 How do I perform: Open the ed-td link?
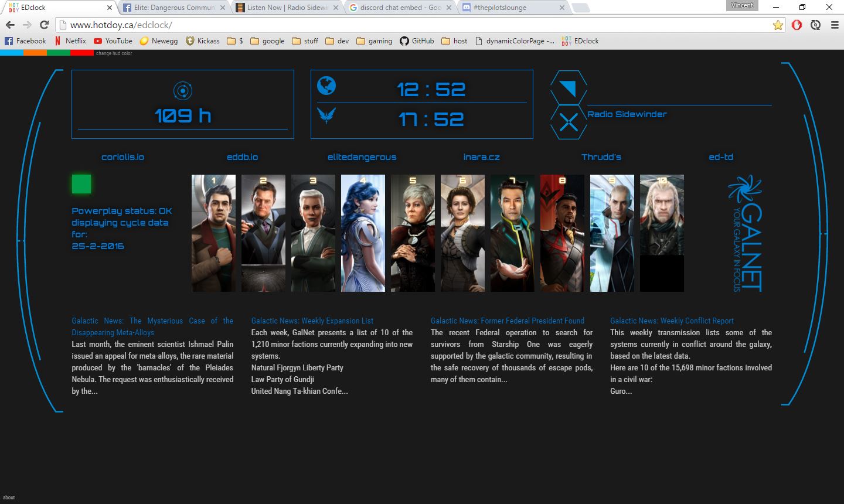click(x=721, y=157)
